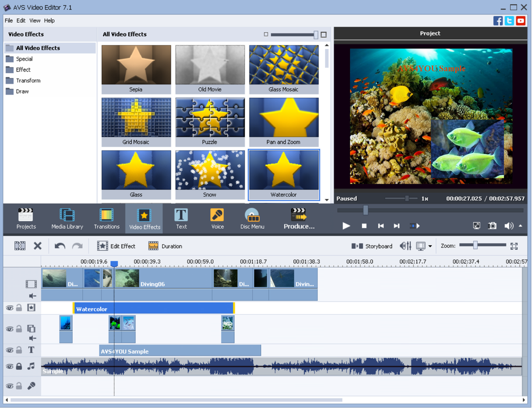Open the Voice recording section
This screenshot has height=408, width=532.
217,219
